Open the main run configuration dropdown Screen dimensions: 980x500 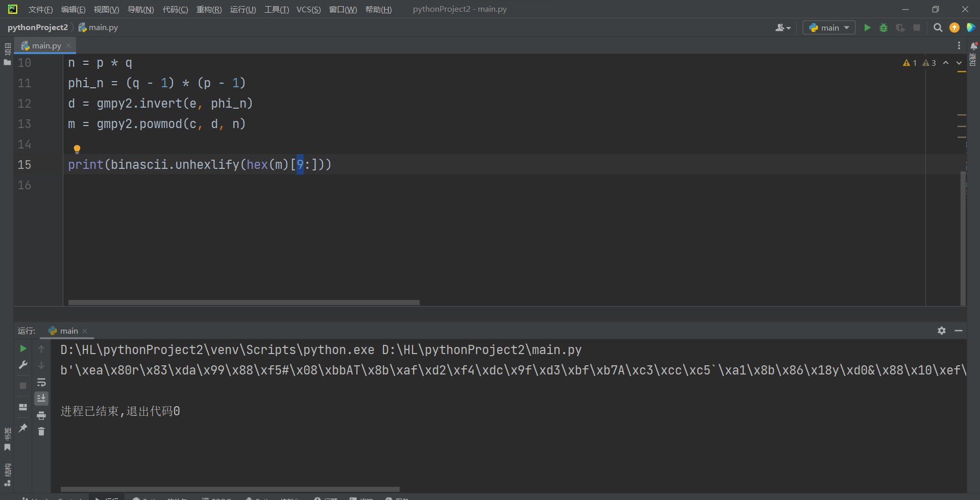coord(829,28)
